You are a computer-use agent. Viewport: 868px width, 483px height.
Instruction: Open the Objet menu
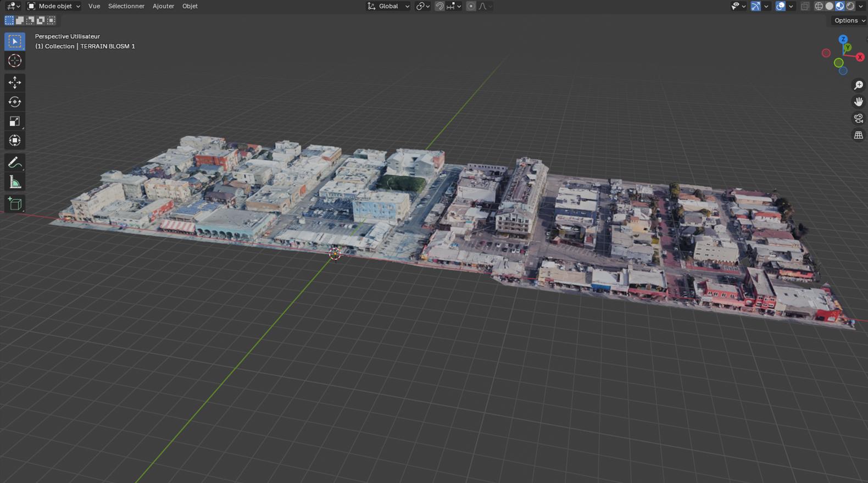pyautogui.click(x=190, y=6)
